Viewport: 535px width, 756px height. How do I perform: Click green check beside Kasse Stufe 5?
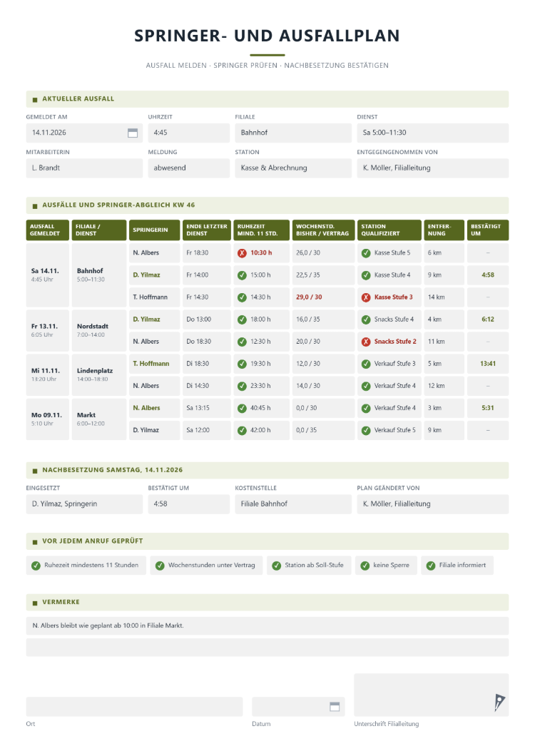pos(366,253)
